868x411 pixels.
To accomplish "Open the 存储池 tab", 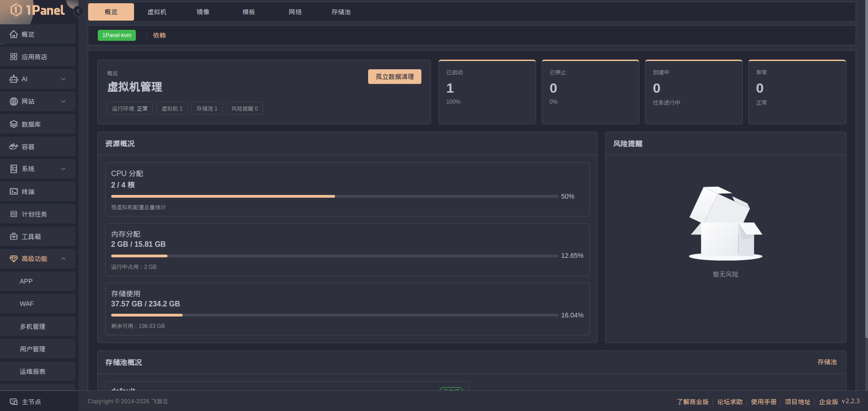I will click(341, 12).
